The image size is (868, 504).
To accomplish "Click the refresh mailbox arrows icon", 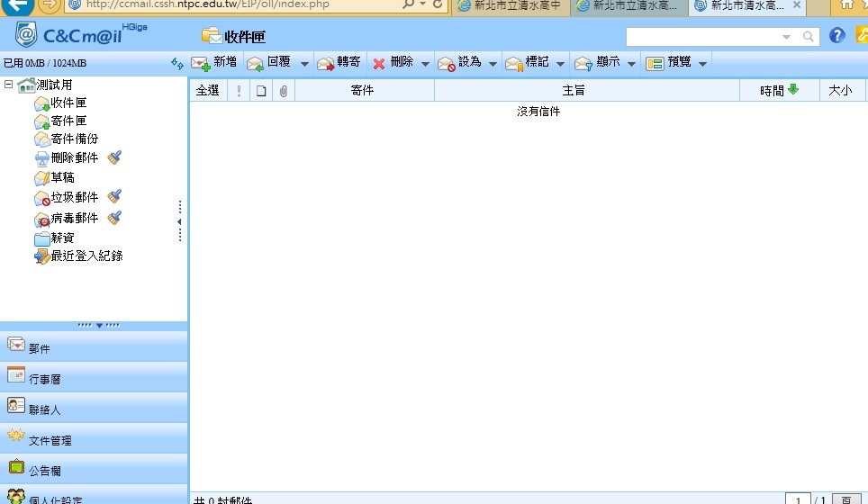I will pyautogui.click(x=177, y=64).
